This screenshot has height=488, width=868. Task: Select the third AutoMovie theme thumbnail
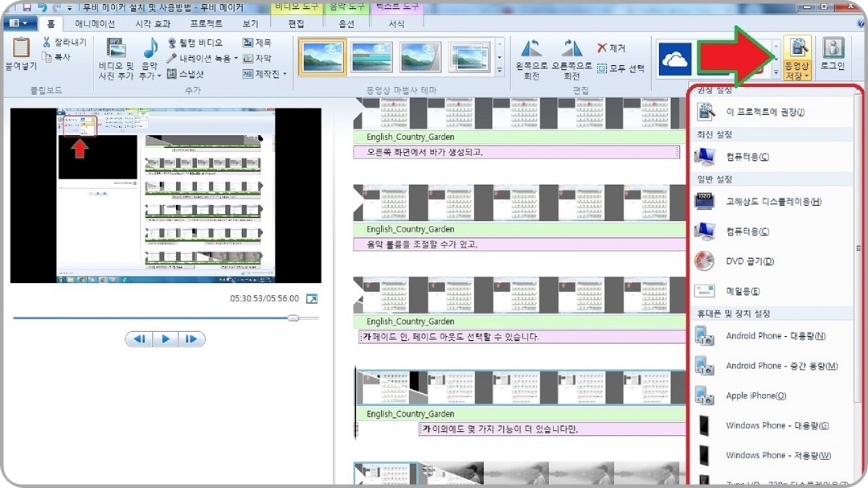(420, 56)
